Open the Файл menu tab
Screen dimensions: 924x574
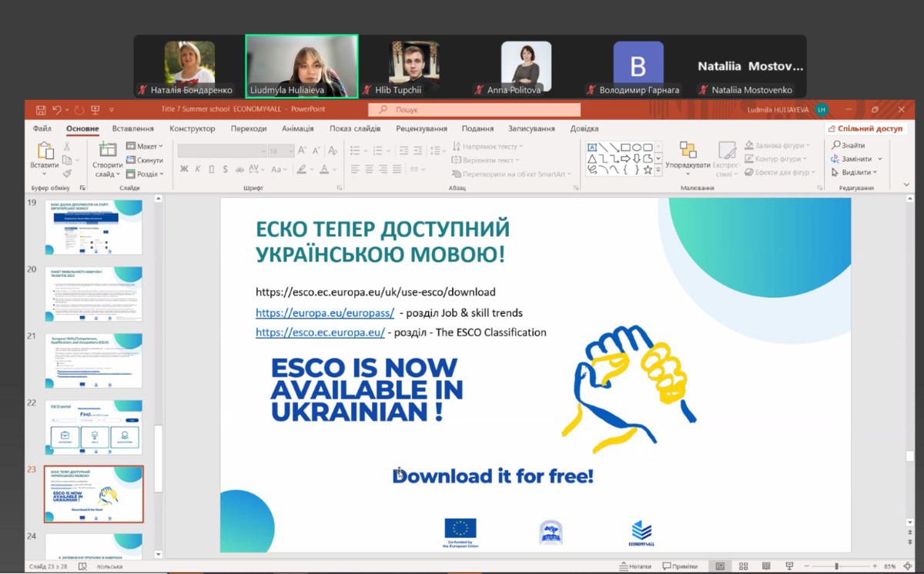(x=42, y=128)
